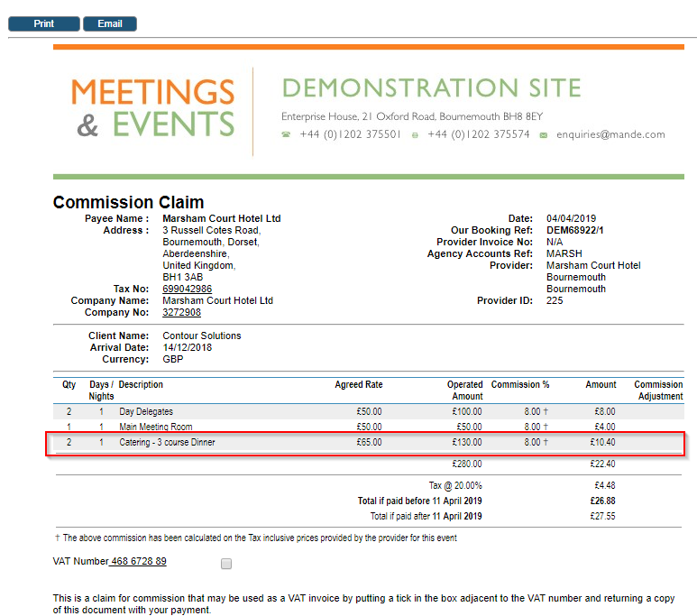Image resolution: width=697 pixels, height=616 pixels.
Task: Click the £22.40 commission subtotal
Action: pyautogui.click(x=602, y=464)
